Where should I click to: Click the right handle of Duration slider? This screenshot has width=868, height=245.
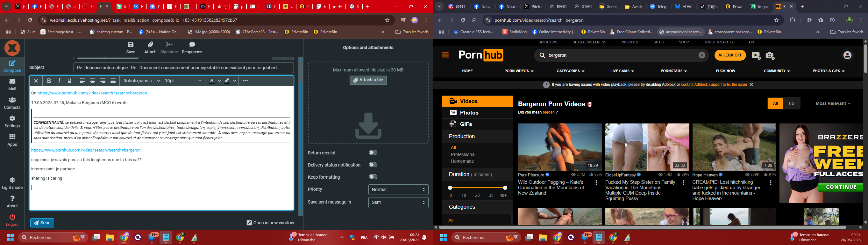pyautogui.click(x=505, y=188)
